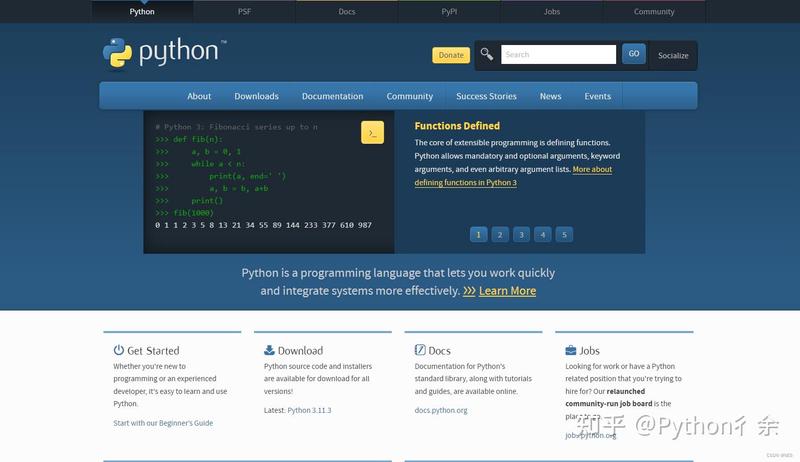Select slide 1 in the carousel
The height and width of the screenshot is (462, 800).
479,235
